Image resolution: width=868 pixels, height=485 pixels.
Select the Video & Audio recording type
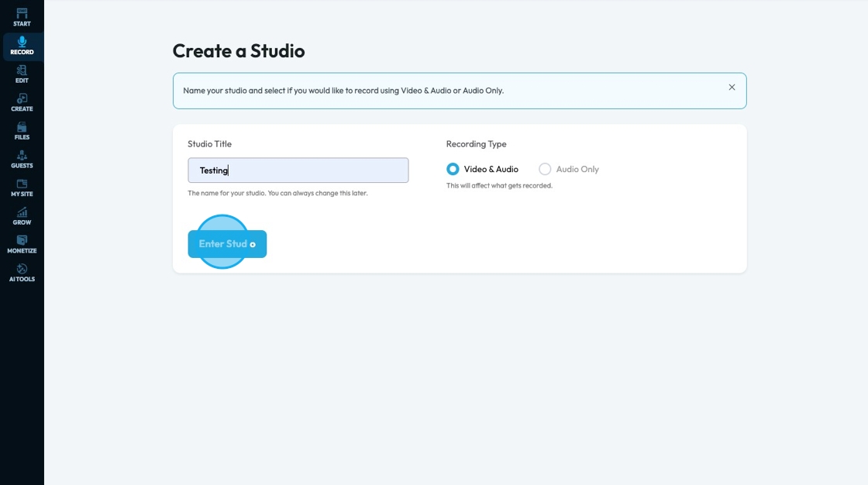click(453, 169)
